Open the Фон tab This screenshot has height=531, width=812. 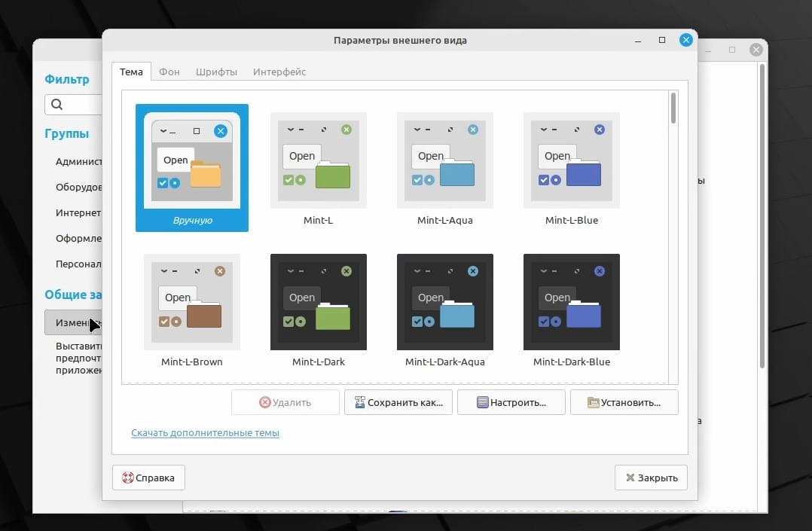[169, 72]
